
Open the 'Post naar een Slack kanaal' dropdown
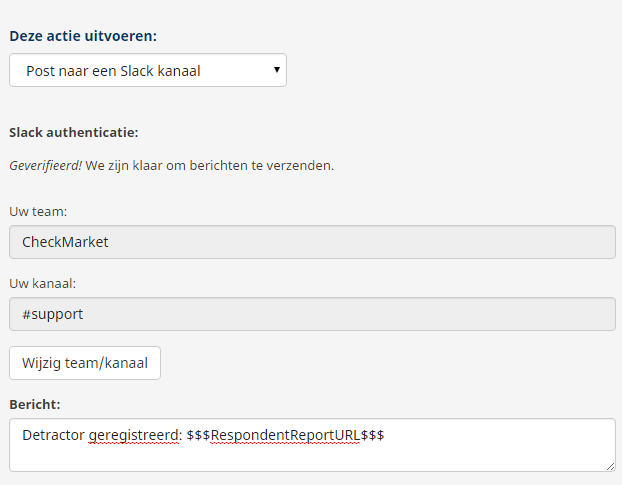point(148,70)
